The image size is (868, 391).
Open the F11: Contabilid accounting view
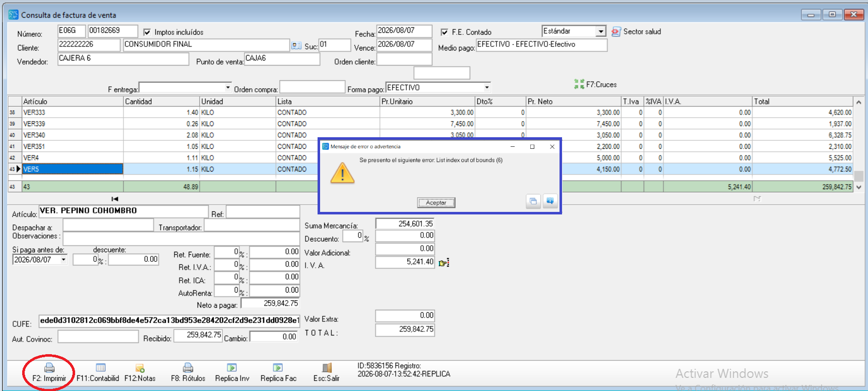coord(98,372)
